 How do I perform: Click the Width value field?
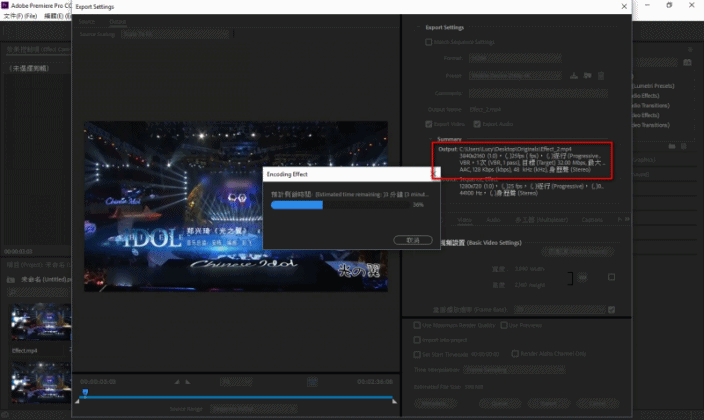pyautogui.click(x=529, y=269)
